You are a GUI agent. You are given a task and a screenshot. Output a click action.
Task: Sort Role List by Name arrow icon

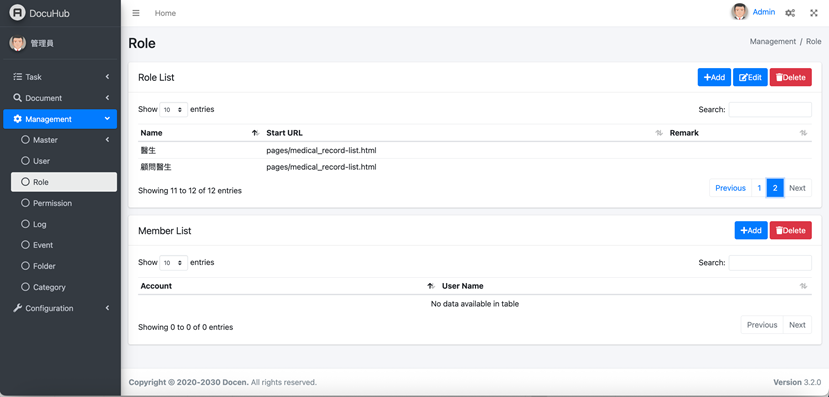[255, 133]
